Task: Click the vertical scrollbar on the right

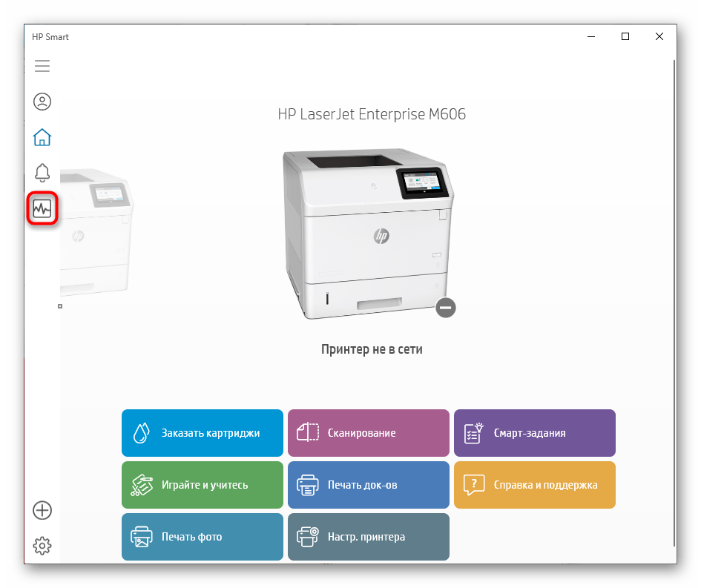Action: [x=674, y=303]
